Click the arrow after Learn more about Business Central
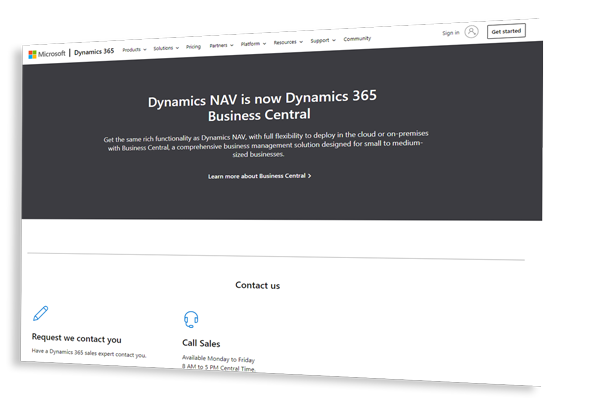Image resolution: width=600 pixels, height=405 pixels. pyautogui.click(x=310, y=176)
